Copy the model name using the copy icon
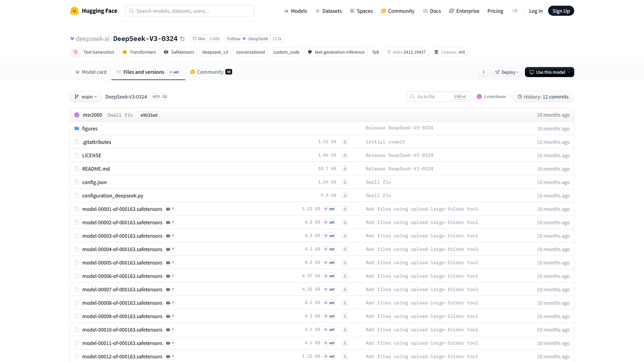 [x=182, y=38]
